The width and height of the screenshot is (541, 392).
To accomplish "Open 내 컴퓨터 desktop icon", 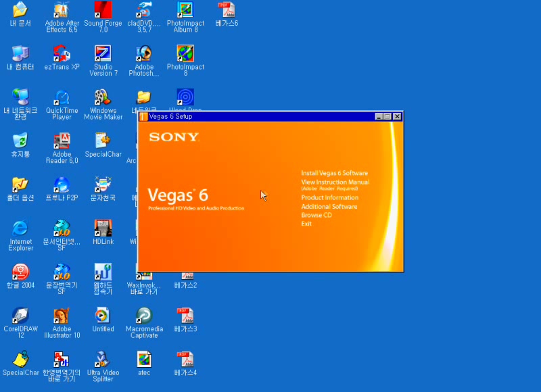I will pyautogui.click(x=20, y=53).
